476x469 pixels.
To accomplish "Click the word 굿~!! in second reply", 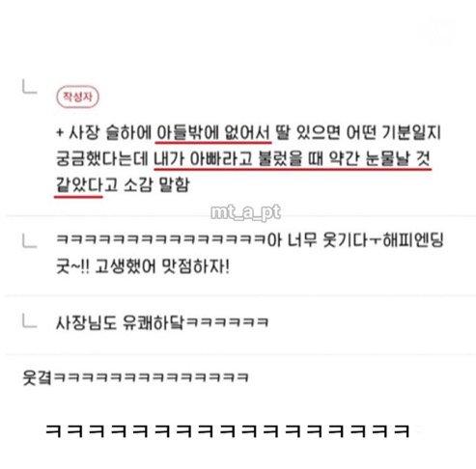I will click(72, 266).
